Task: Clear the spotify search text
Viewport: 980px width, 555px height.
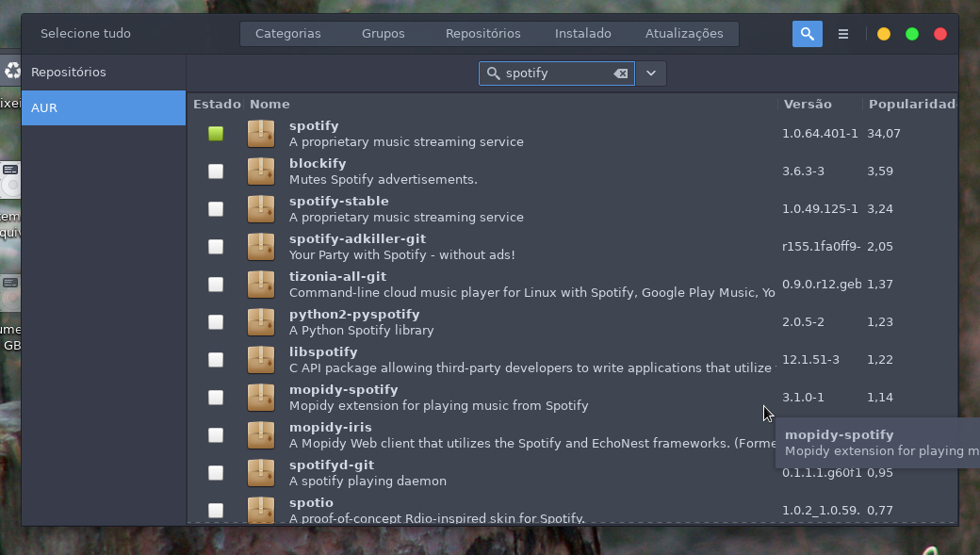Action: 621,73
